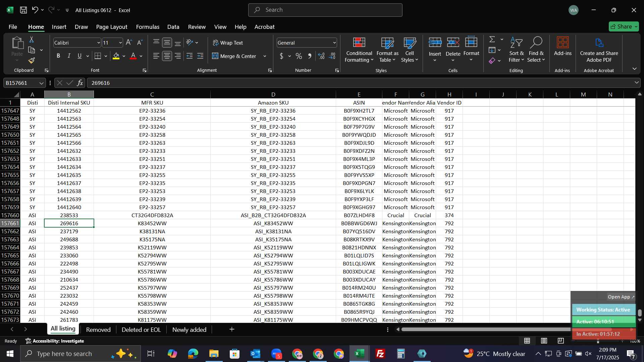Toggle Middle Align vertical alignment

167,43
